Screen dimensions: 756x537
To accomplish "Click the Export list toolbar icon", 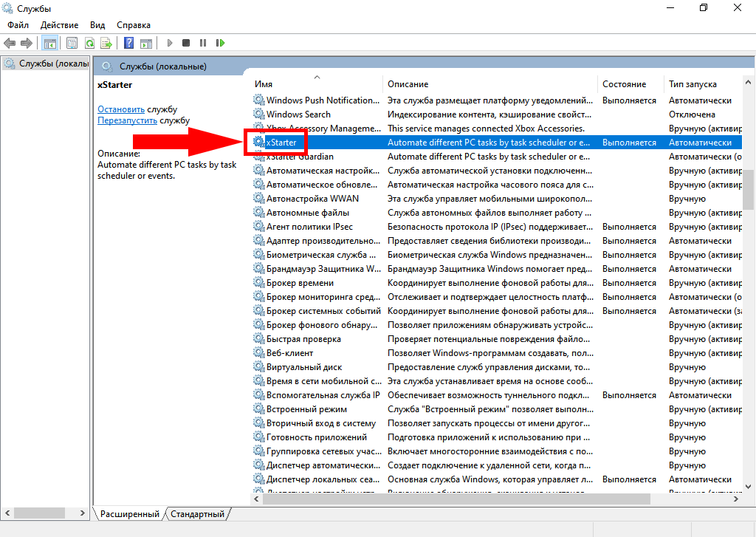I will tap(106, 44).
